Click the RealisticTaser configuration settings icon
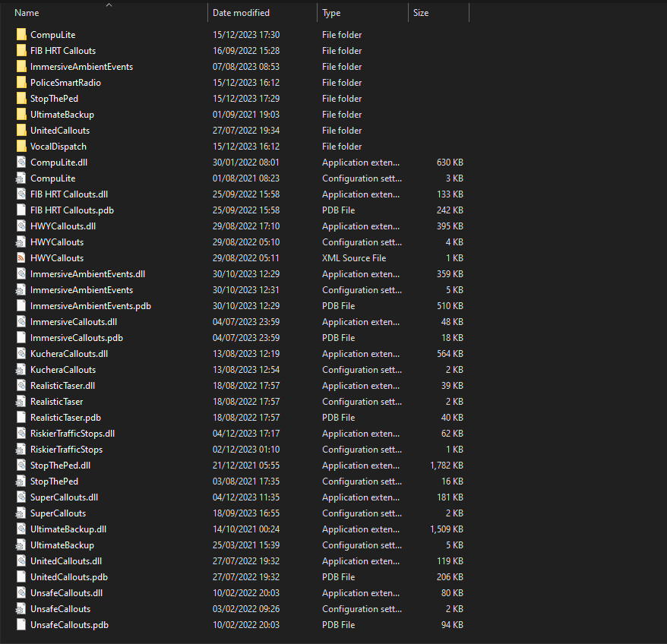Image resolution: width=667 pixels, height=644 pixels. coord(21,402)
